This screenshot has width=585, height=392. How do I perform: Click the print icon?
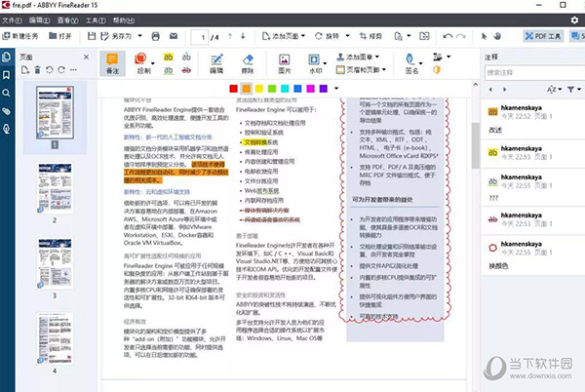(x=156, y=36)
